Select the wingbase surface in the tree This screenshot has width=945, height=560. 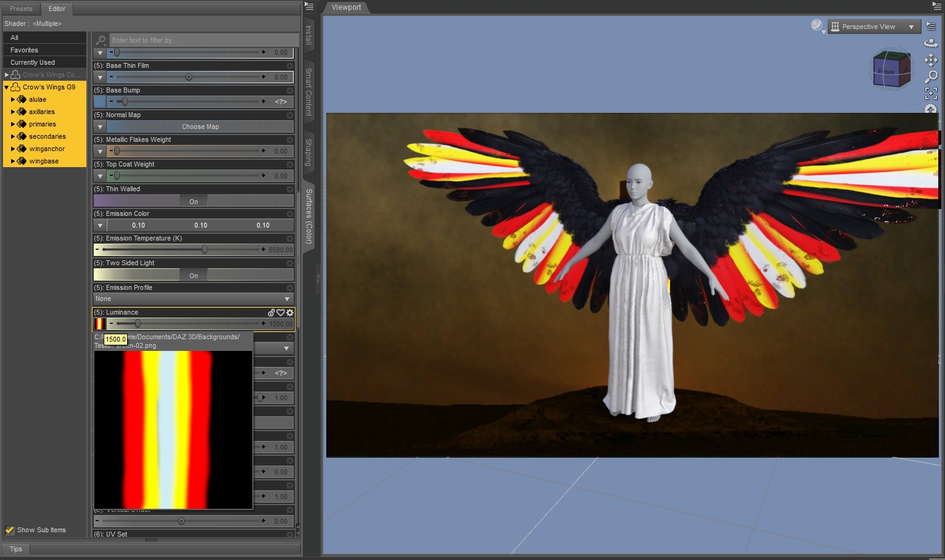pos(44,161)
